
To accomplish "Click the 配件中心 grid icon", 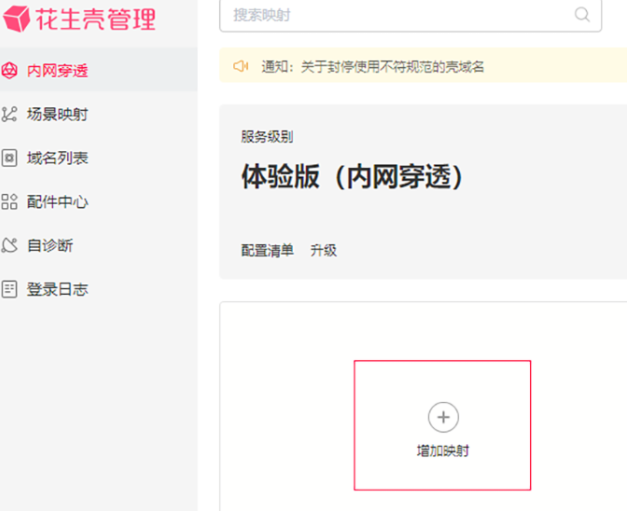I will click(x=9, y=202).
